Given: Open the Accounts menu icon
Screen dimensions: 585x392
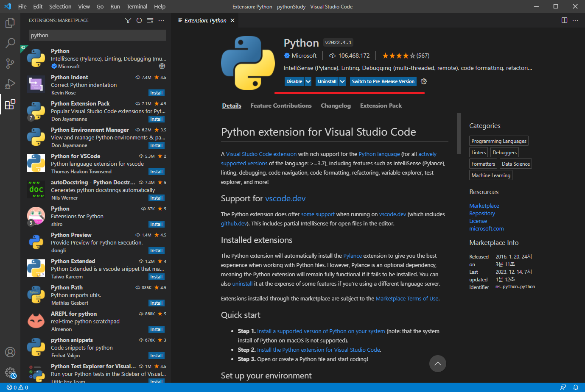Looking at the screenshot, I should point(10,352).
